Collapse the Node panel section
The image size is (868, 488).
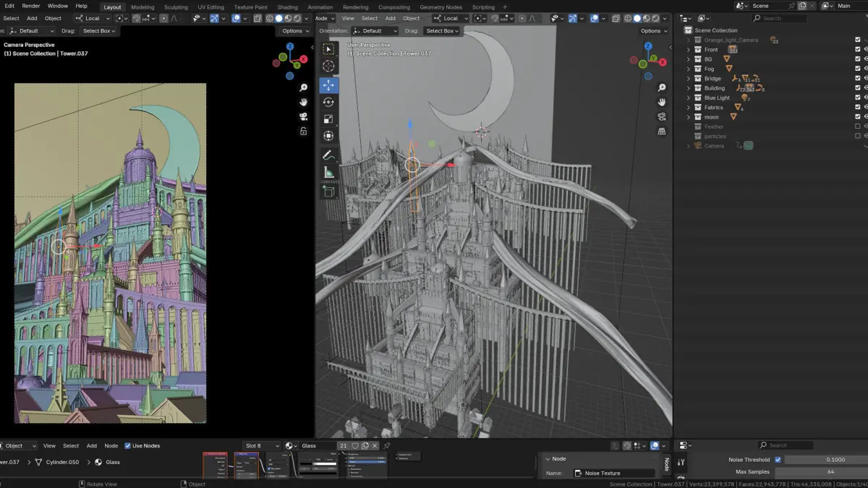[547, 458]
